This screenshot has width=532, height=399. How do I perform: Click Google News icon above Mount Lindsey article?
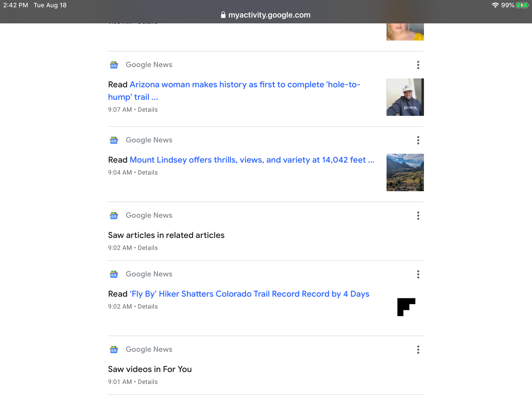click(x=114, y=140)
